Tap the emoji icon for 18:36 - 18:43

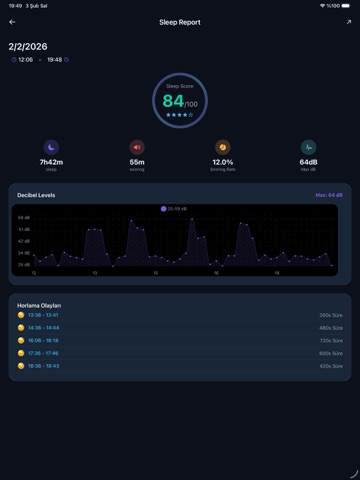tap(21, 366)
